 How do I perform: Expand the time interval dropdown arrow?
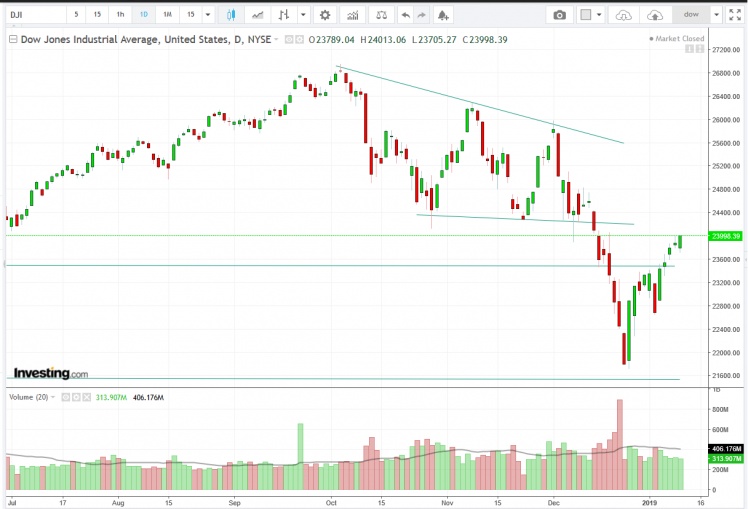[x=208, y=15]
